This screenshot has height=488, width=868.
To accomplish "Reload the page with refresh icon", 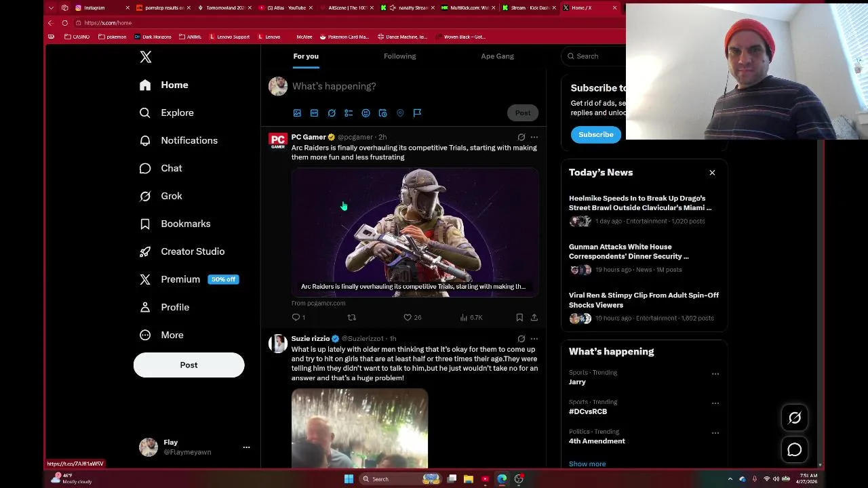I will (x=65, y=22).
